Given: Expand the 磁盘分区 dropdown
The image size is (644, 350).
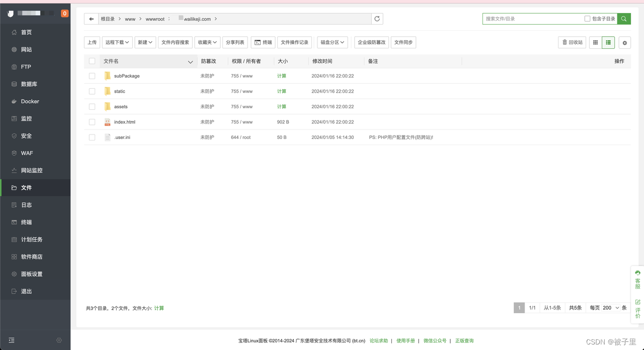Looking at the screenshot, I should click(333, 42).
